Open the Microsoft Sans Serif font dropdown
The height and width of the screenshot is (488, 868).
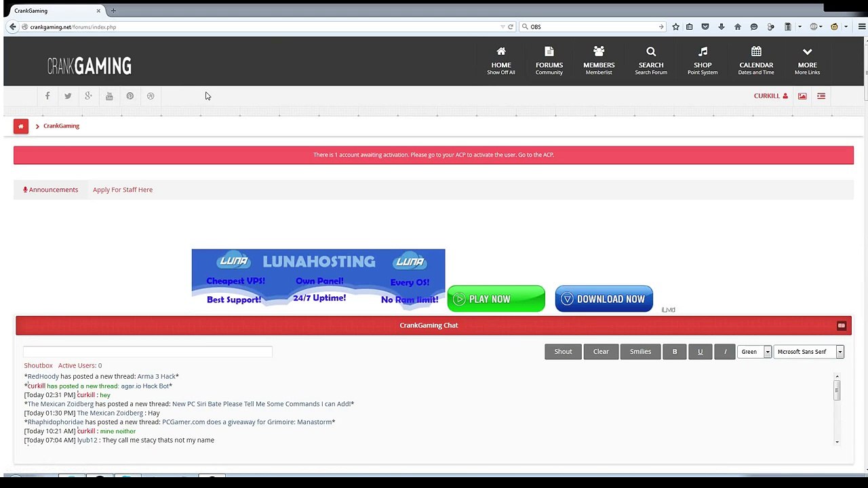809,352
